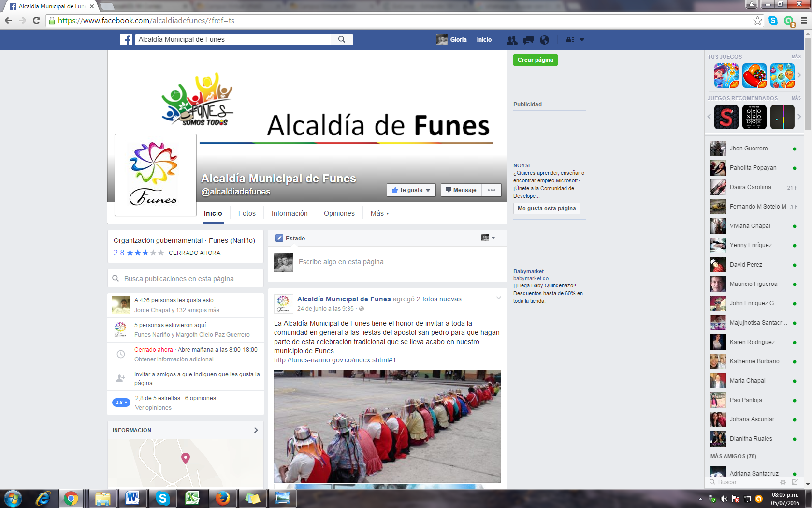Search posts in Busca publicaciones field
The image size is (812, 508).
[186, 279]
